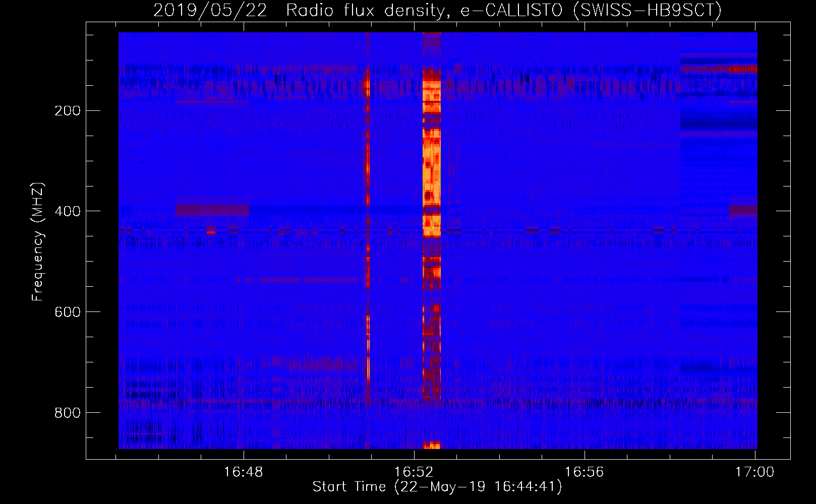Screen dimensions: 816x504
Task: Click the "Frequency (MHZ)" axis label
Action: tap(38, 241)
